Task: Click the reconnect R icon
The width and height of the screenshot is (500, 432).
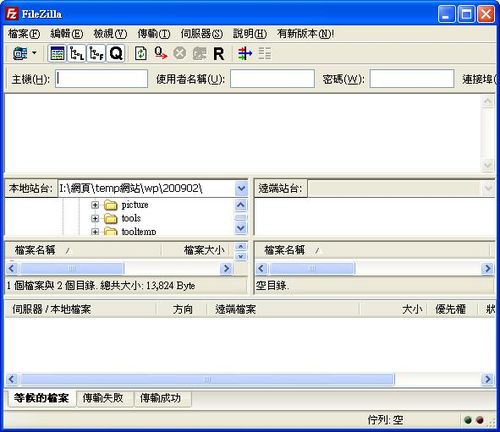Action: [219, 54]
